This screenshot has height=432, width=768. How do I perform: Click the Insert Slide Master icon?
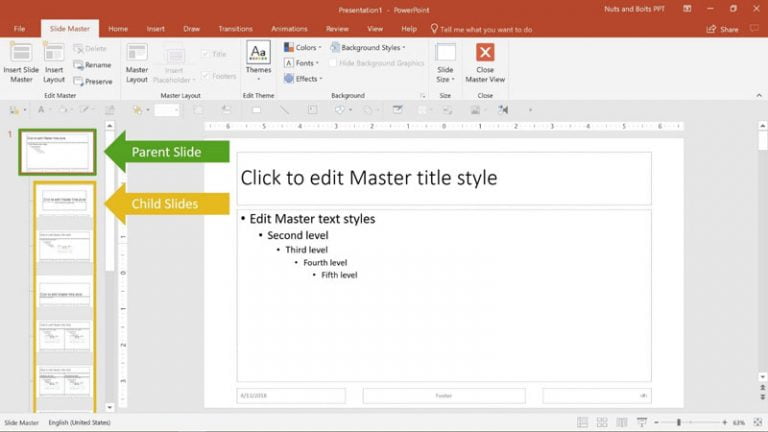tap(21, 53)
